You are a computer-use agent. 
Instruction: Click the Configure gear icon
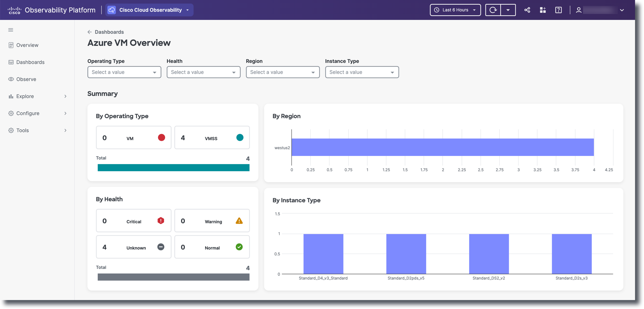click(x=11, y=113)
